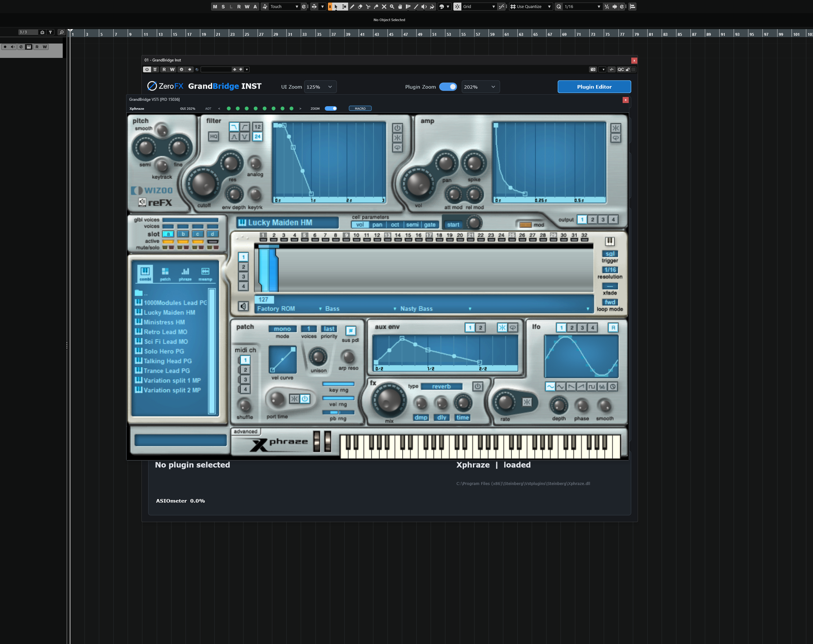Toggle the LFO R retrigger button
The image size is (813, 644).
[x=613, y=328]
